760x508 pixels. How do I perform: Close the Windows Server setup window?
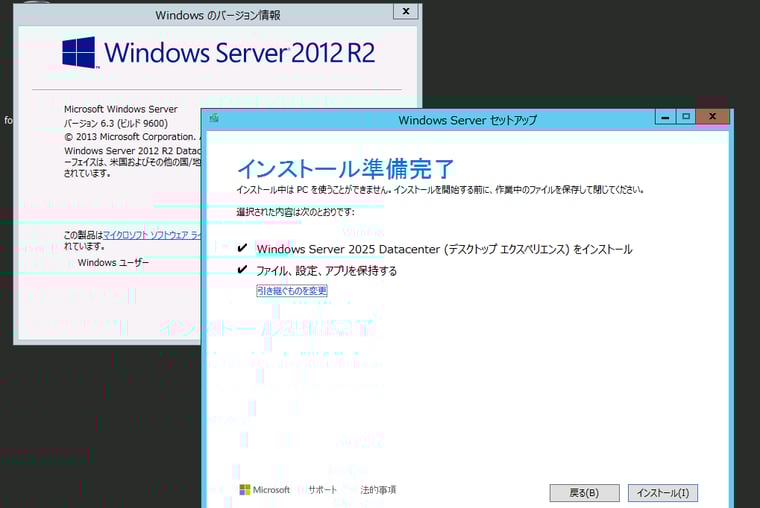pyautogui.click(x=712, y=117)
